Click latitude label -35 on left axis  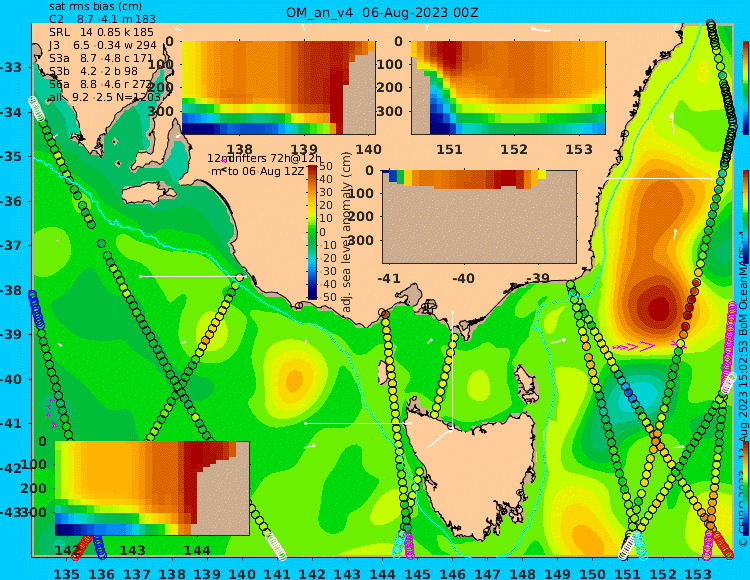[x=11, y=156]
